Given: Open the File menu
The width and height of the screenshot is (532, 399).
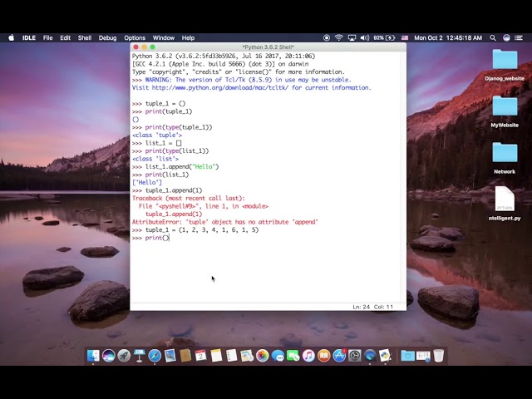Looking at the screenshot, I should (48, 37).
